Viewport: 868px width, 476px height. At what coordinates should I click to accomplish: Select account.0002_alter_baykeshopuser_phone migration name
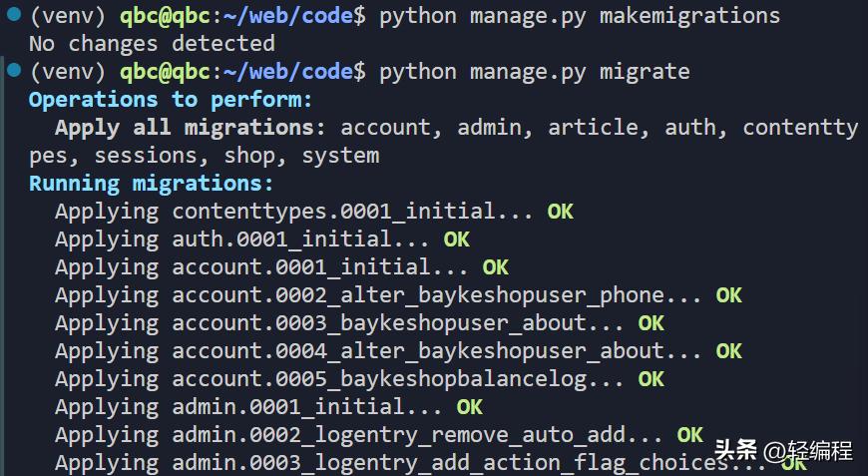[418, 295]
